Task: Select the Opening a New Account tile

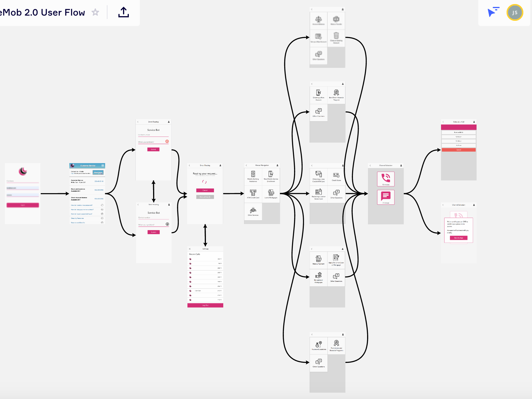Action: coord(319,95)
